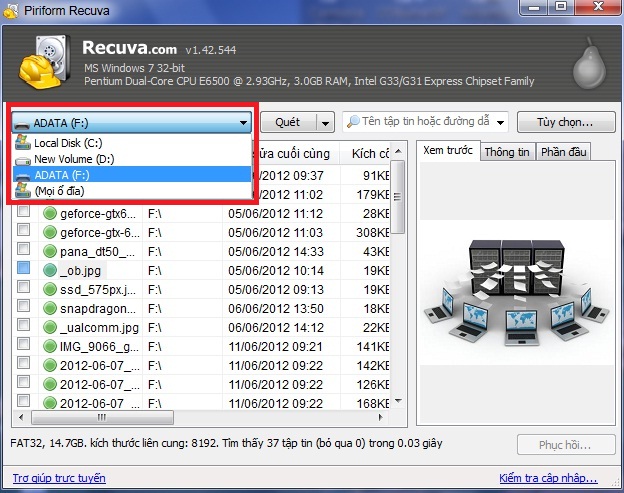Image resolution: width=624 pixels, height=493 pixels.
Task: Select the pana_dt50 file name
Action: click(98, 251)
